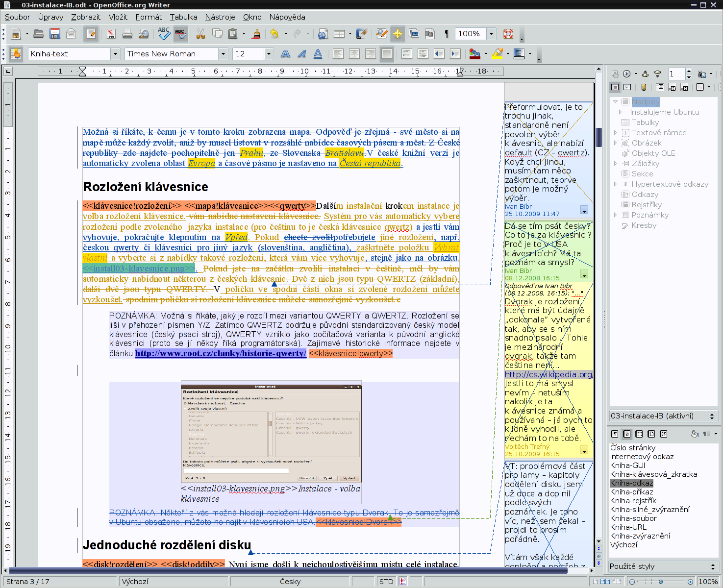The height and width of the screenshot is (588, 723).
Task: Insert table from toolbar
Action: click(339, 34)
